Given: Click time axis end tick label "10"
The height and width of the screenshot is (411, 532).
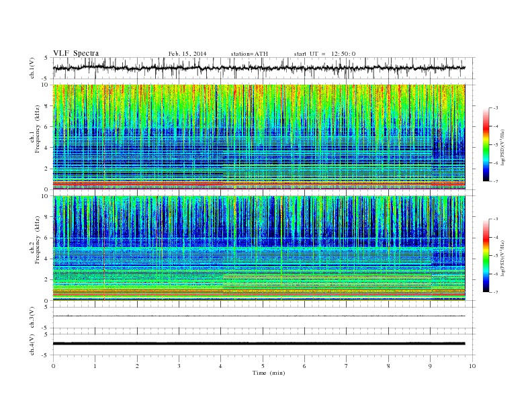Looking at the screenshot, I should point(472,366).
